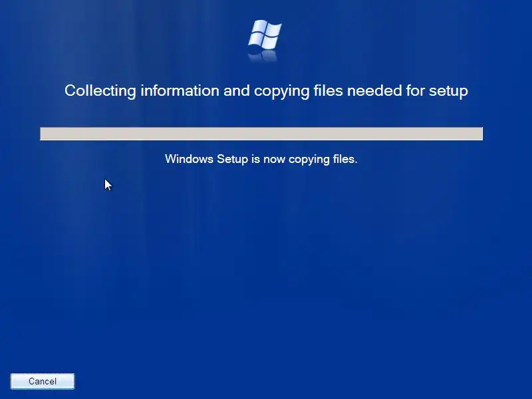Click the word 'now' in the status line
532x399 pixels.
274,159
